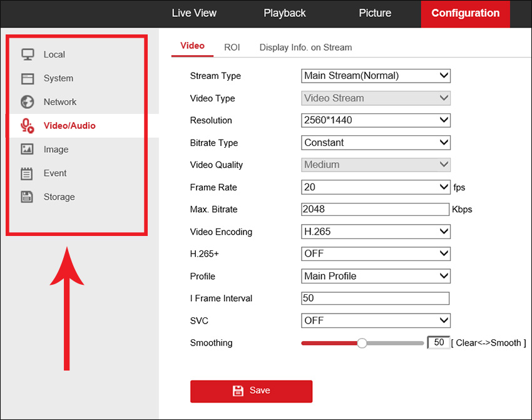532x420 pixels.
Task: Switch to the ROI tab
Action: pyautogui.click(x=232, y=47)
